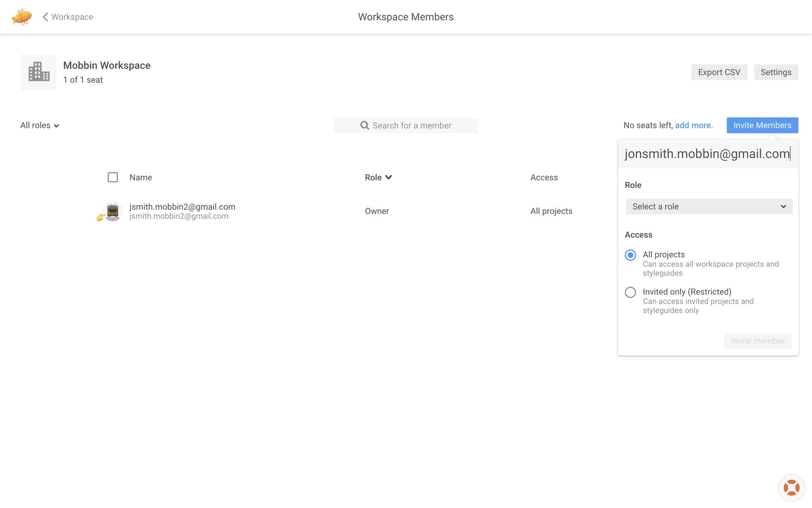Image resolution: width=812 pixels, height=508 pixels.
Task: Tick the select-all members checkbox
Action: pyautogui.click(x=112, y=177)
